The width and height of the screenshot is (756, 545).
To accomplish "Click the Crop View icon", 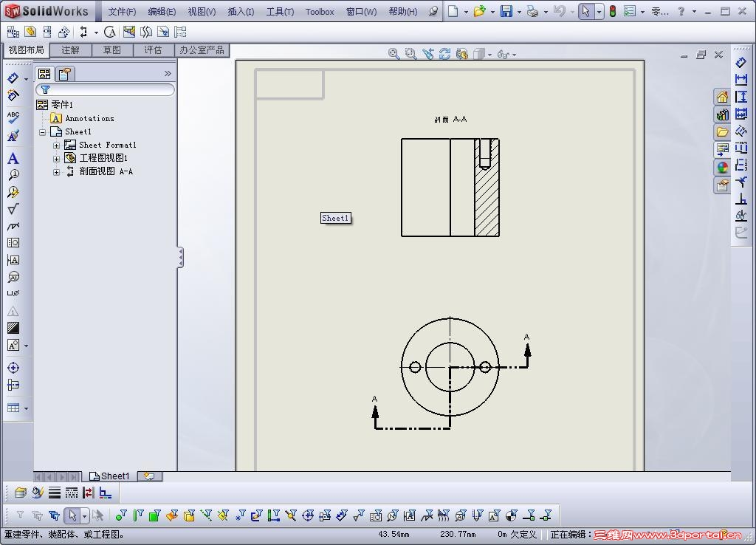I will (163, 32).
